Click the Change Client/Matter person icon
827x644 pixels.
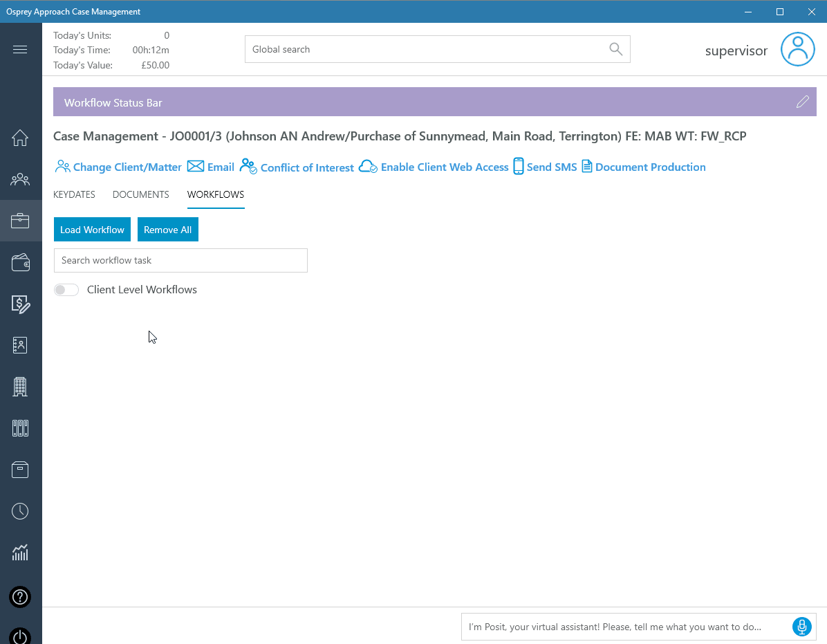click(x=62, y=167)
